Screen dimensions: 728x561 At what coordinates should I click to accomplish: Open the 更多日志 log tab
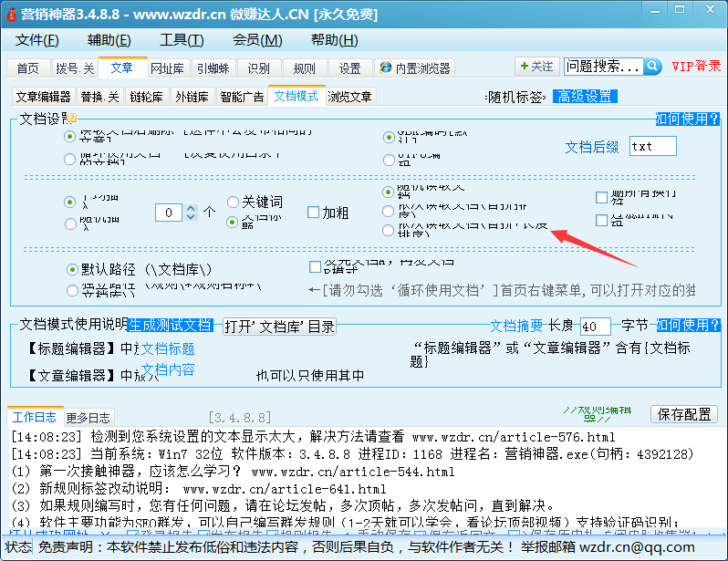(88, 418)
